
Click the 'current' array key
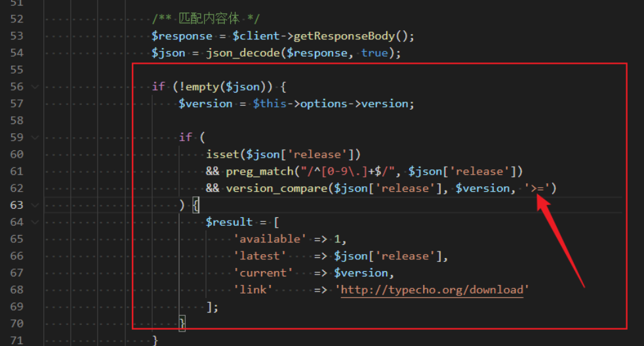click(x=263, y=273)
